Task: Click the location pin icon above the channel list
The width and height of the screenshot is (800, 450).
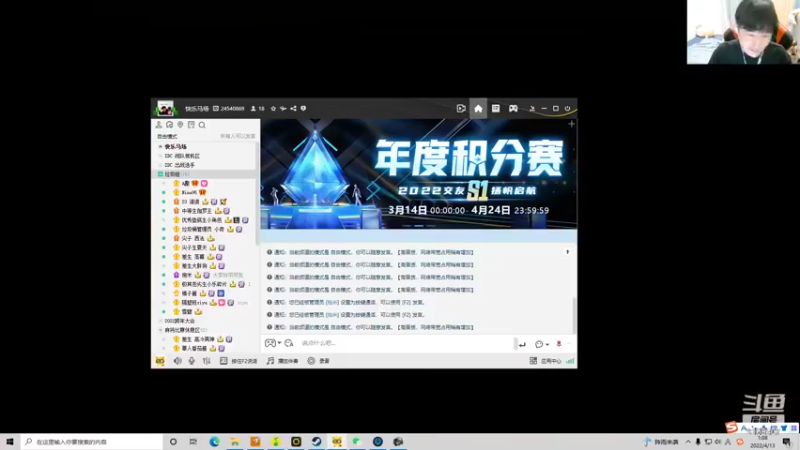Action: click(180, 125)
